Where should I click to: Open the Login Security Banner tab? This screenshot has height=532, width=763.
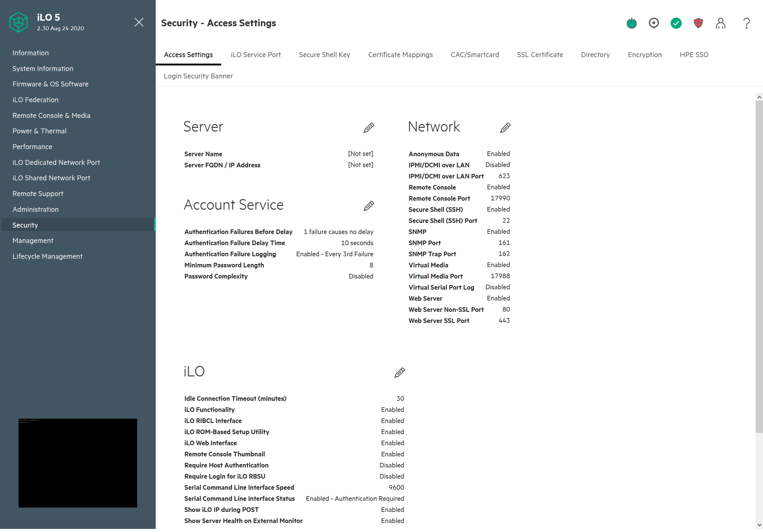pyautogui.click(x=198, y=76)
